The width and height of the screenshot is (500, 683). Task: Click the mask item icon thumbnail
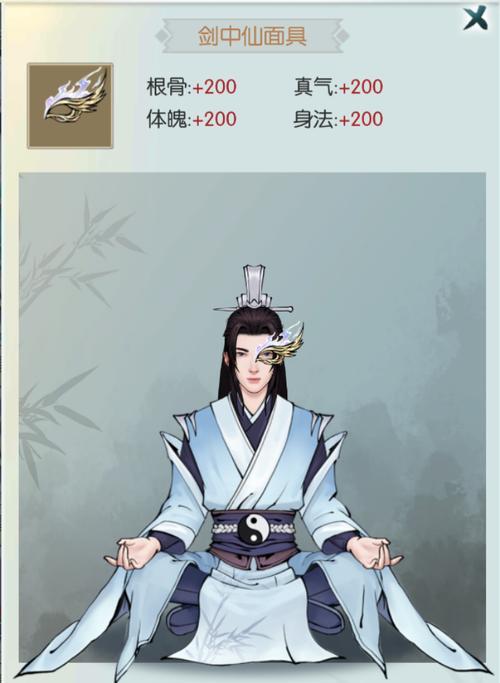tap(70, 106)
